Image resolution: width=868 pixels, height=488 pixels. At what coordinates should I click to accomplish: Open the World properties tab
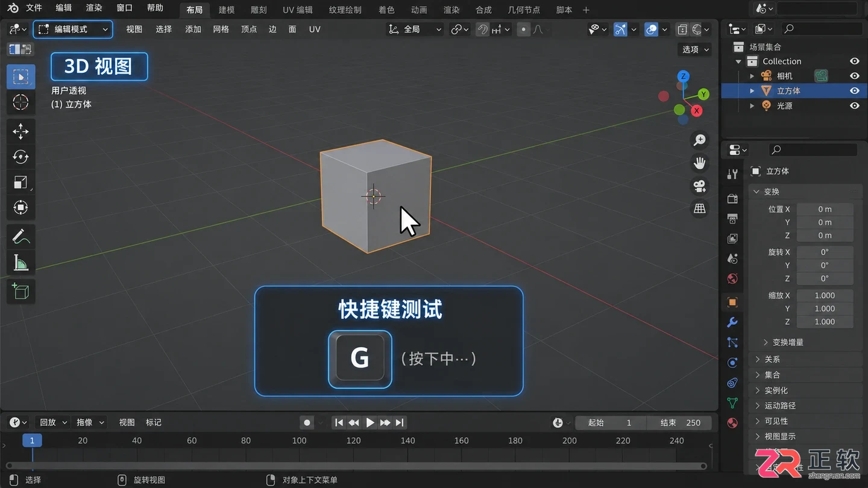click(x=732, y=278)
